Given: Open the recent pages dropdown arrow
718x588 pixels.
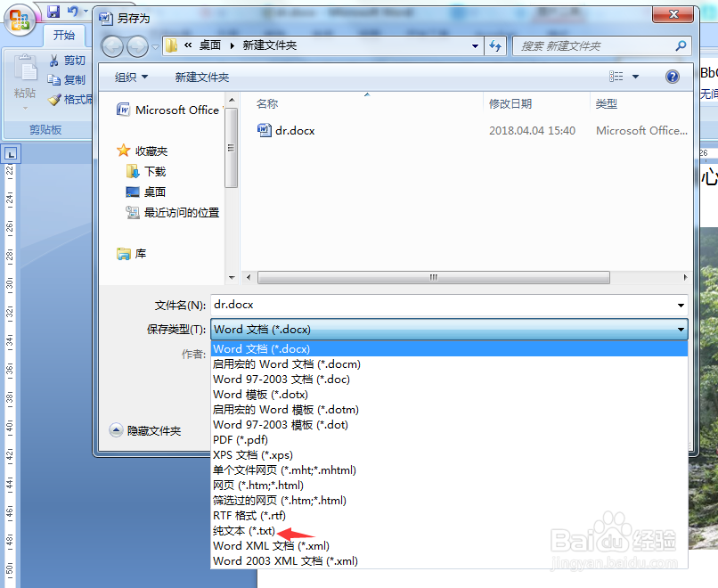Looking at the screenshot, I should click(x=155, y=46).
